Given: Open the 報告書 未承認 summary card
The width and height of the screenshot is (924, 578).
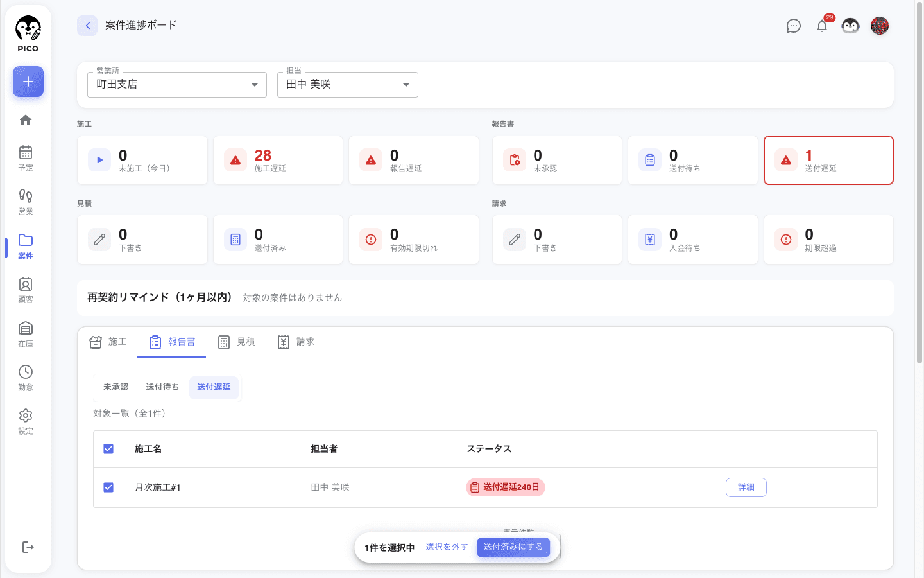Looking at the screenshot, I should pyautogui.click(x=557, y=161).
